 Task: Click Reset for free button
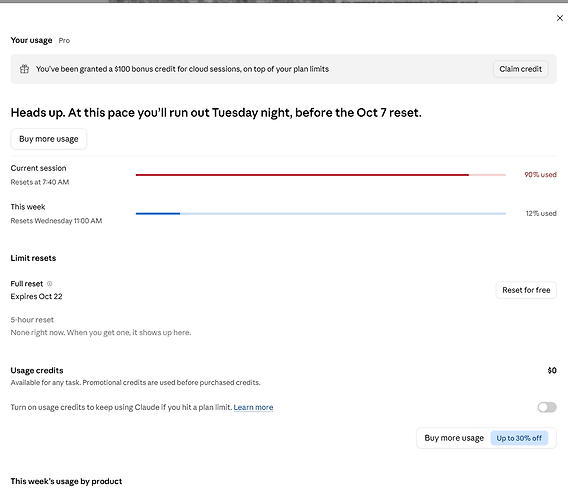click(526, 290)
